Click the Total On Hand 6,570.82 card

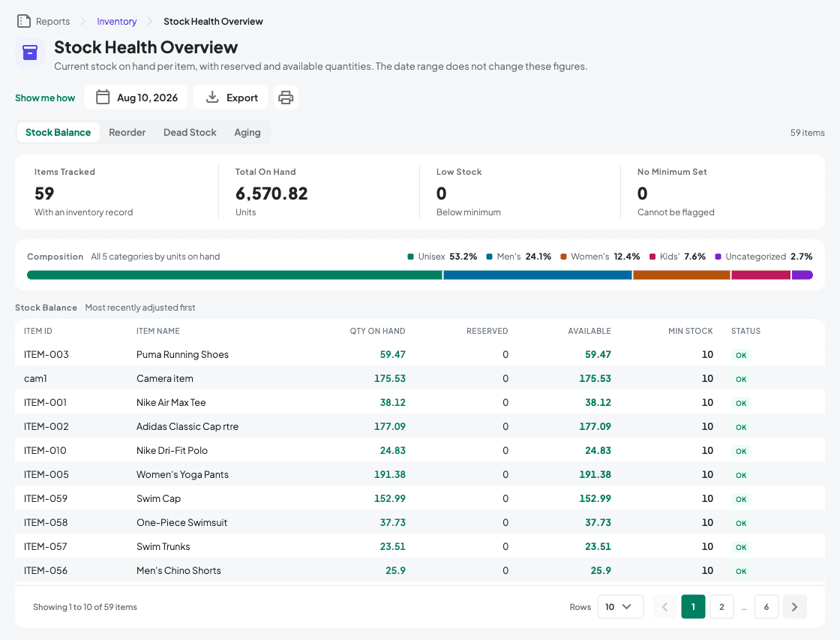point(319,192)
